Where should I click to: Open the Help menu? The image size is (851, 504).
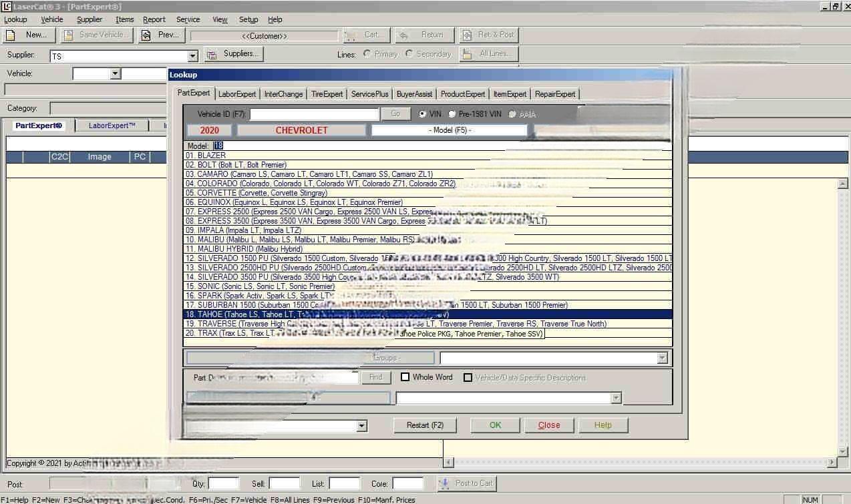(275, 19)
